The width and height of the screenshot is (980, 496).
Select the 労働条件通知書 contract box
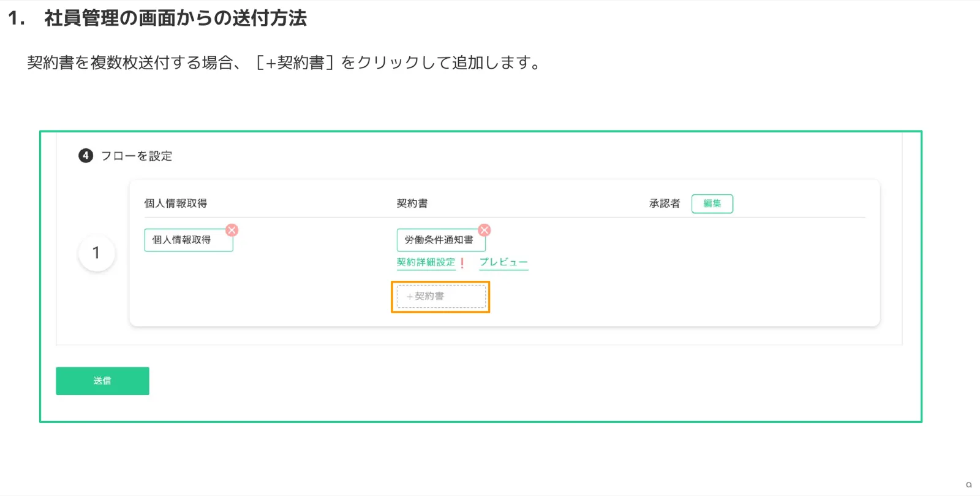pyautogui.click(x=441, y=240)
